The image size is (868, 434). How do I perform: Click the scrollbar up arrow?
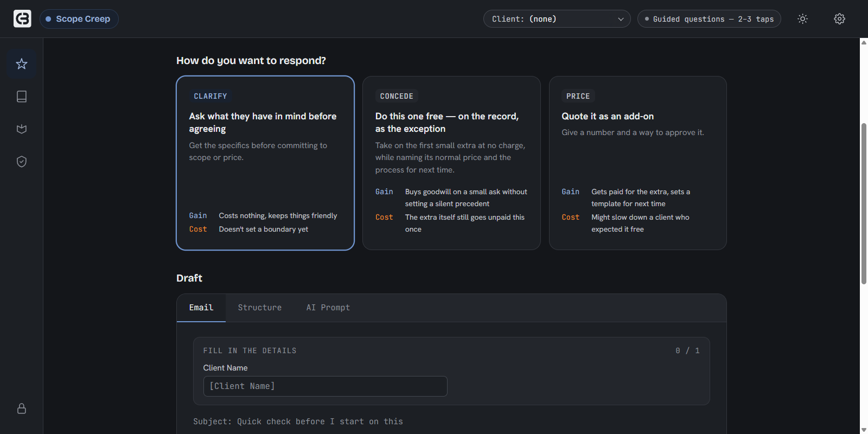[x=864, y=42]
